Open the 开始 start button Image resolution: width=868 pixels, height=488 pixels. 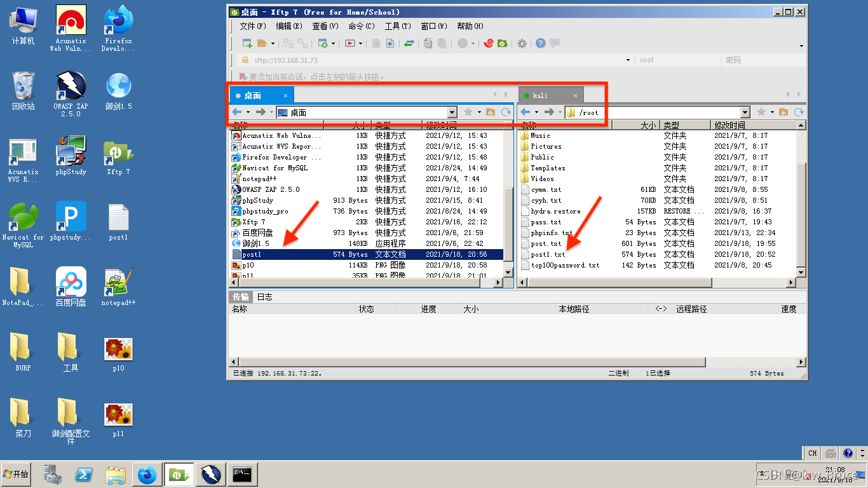point(16,474)
